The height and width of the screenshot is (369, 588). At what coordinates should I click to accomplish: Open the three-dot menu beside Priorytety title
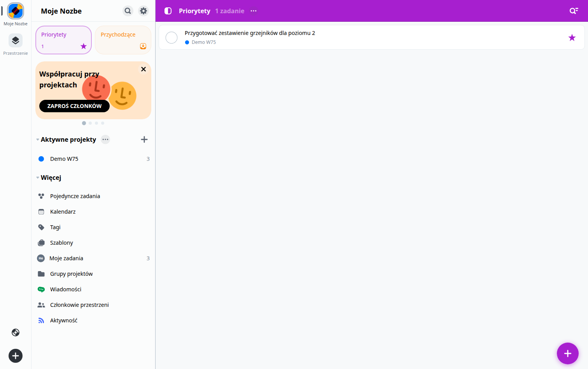click(x=254, y=11)
